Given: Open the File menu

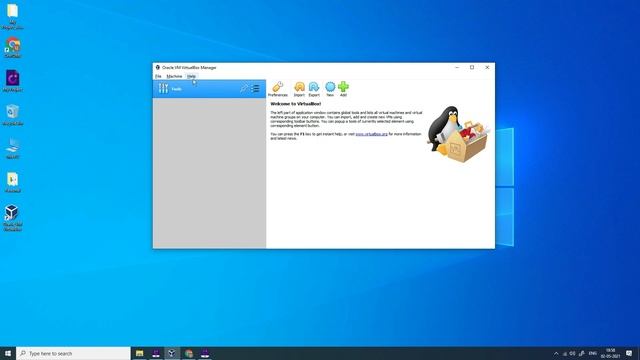Looking at the screenshot, I should click(x=158, y=76).
